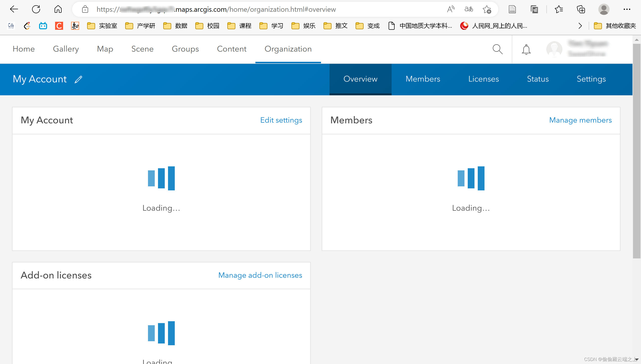The image size is (641, 364).
Task: Click the pencil icon beside My Account
Action: [78, 79]
